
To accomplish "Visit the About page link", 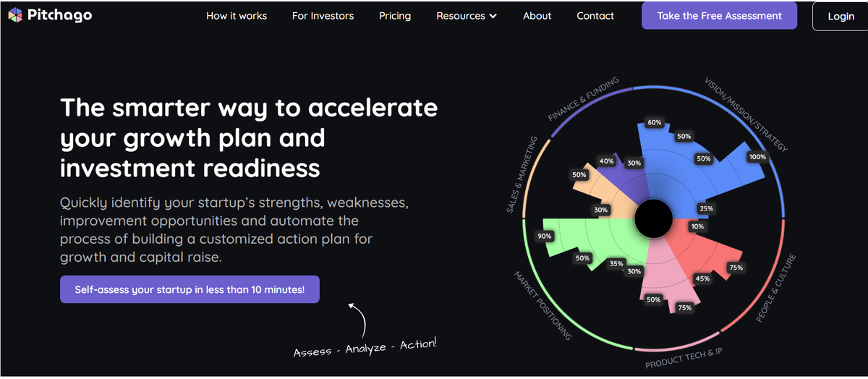I will (537, 16).
